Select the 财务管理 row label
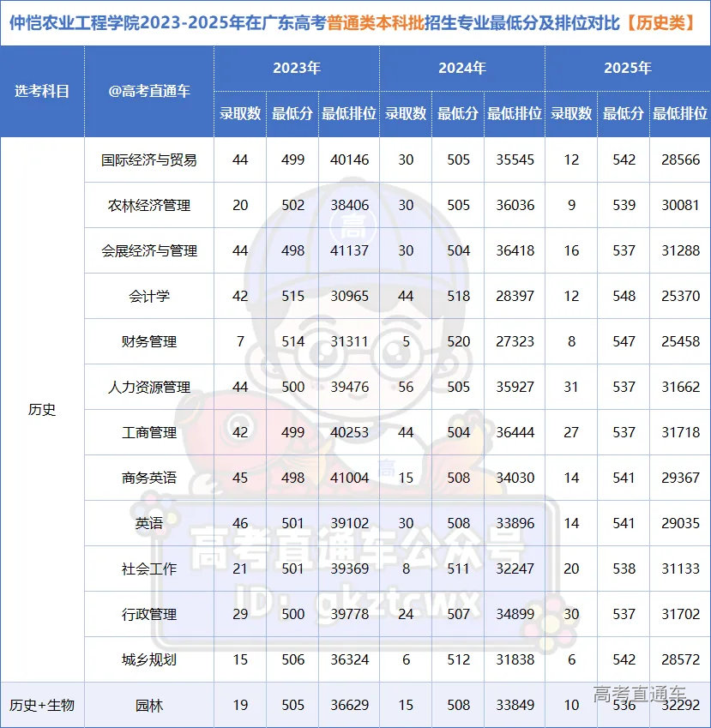This screenshot has width=711, height=728. tap(149, 341)
